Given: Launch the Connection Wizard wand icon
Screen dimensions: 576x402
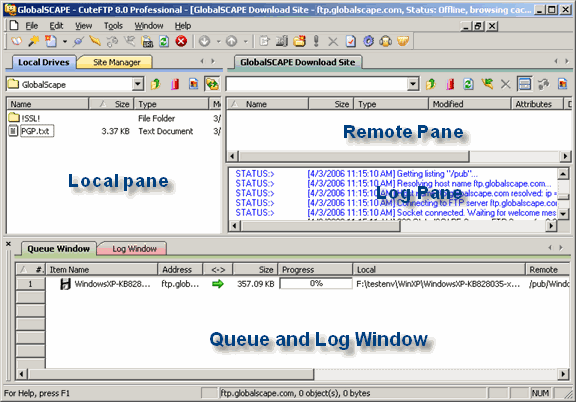Looking at the screenshot, I should (34, 41).
